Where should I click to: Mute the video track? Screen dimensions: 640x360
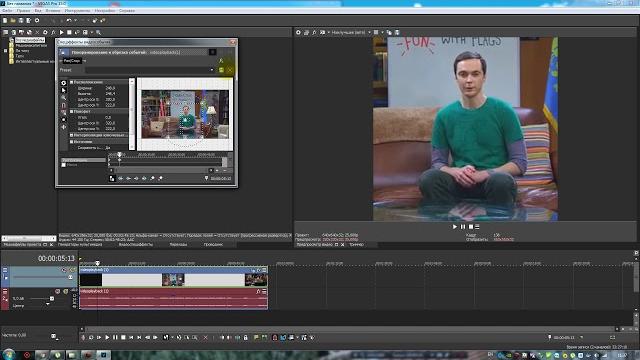(64, 270)
